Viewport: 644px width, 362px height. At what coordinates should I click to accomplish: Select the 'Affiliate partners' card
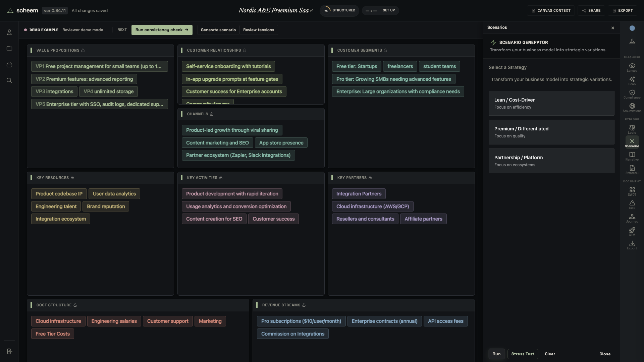coord(423,219)
